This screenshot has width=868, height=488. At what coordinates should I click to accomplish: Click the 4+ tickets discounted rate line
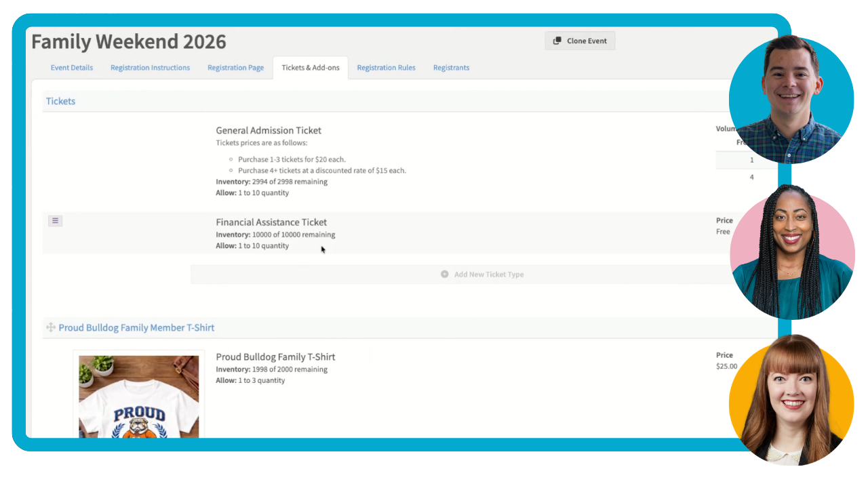[322, 170]
